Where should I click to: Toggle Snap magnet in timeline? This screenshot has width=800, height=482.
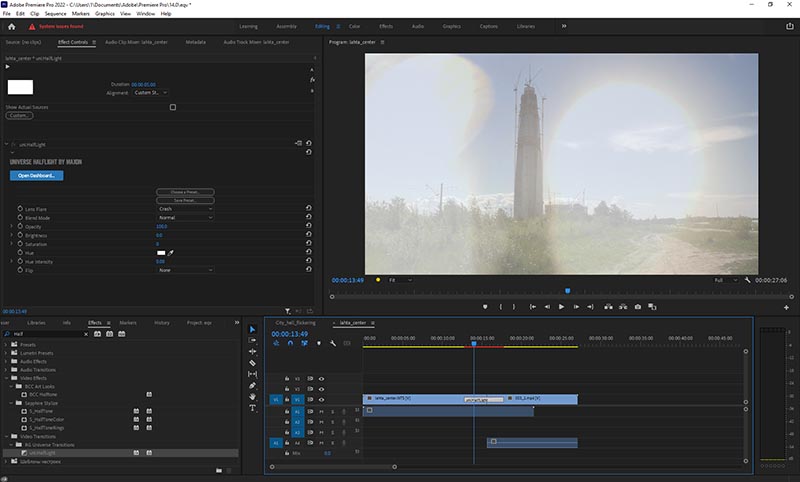(290, 343)
